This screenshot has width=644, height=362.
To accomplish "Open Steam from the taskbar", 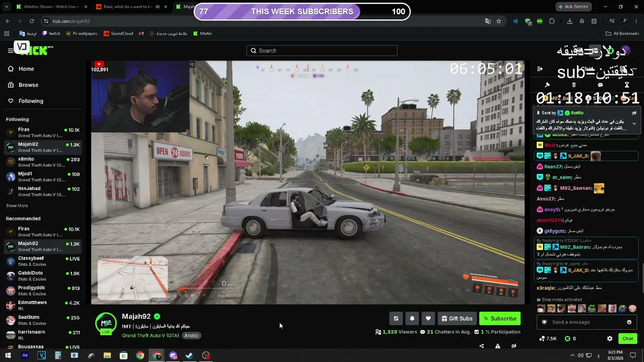I will click(189, 355).
